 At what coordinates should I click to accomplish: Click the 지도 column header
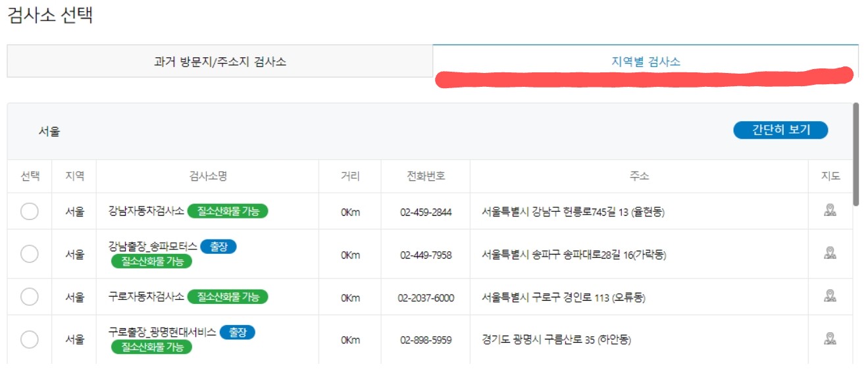(x=830, y=176)
